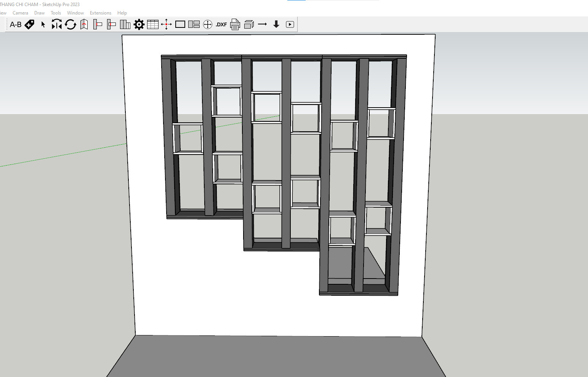Open the Draw menu
The height and width of the screenshot is (377, 588).
pyautogui.click(x=39, y=13)
